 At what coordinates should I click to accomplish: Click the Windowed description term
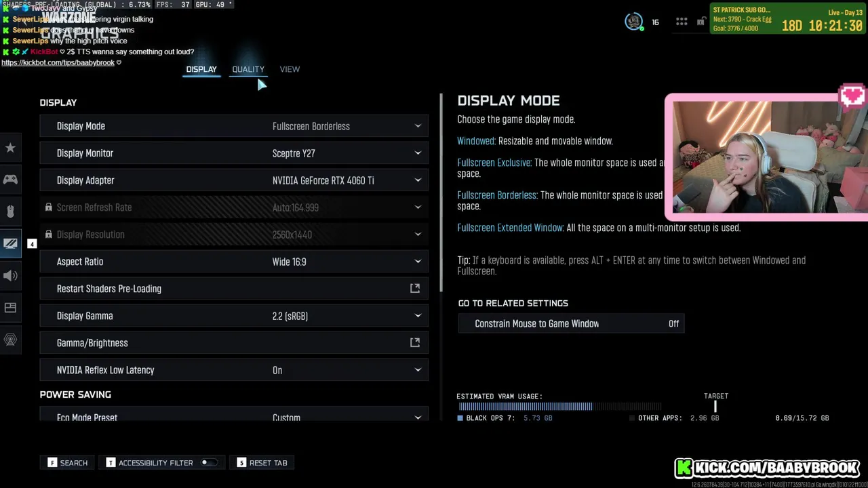pos(476,141)
